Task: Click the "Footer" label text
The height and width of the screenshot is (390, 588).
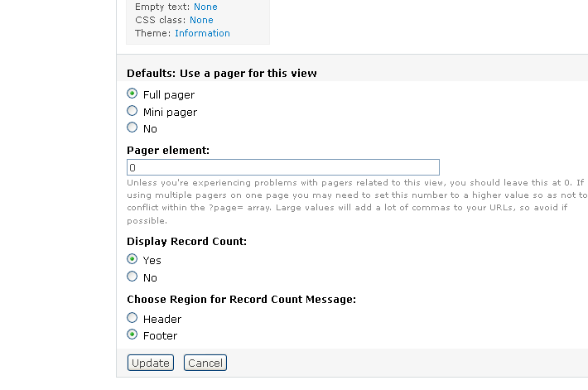Action: point(160,335)
